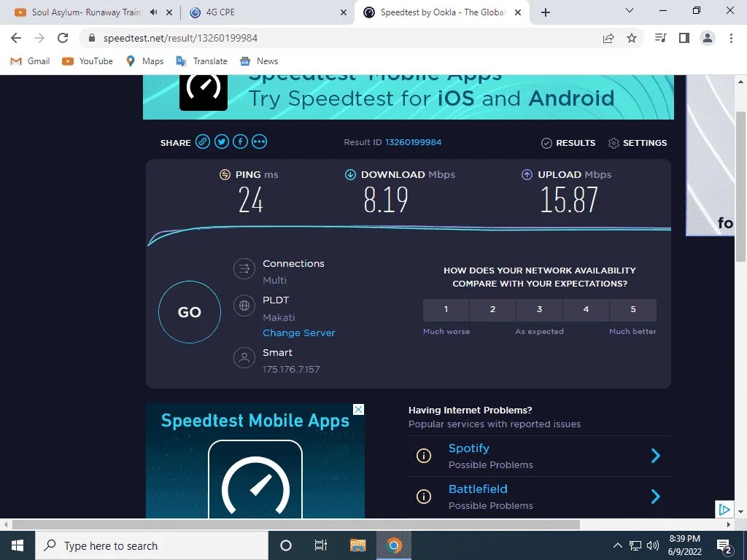The image size is (747, 560).
Task: Open Windows Task View
Action: pos(321,545)
